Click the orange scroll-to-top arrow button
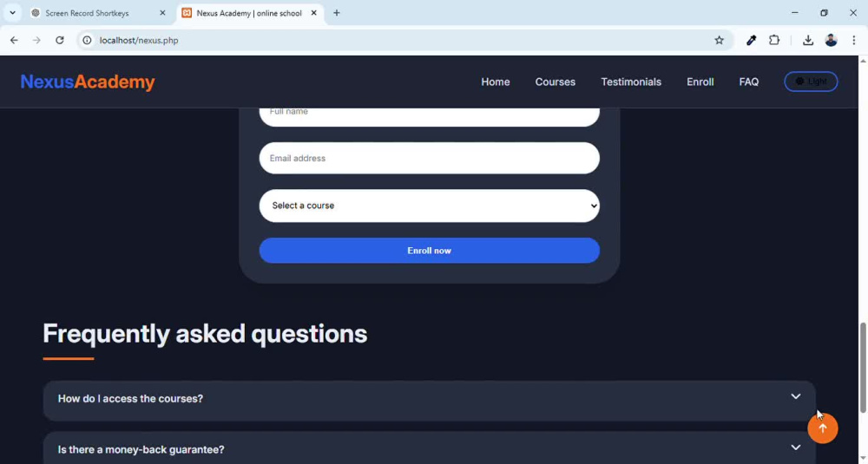Viewport: 868px width, 464px height. pyautogui.click(x=823, y=428)
